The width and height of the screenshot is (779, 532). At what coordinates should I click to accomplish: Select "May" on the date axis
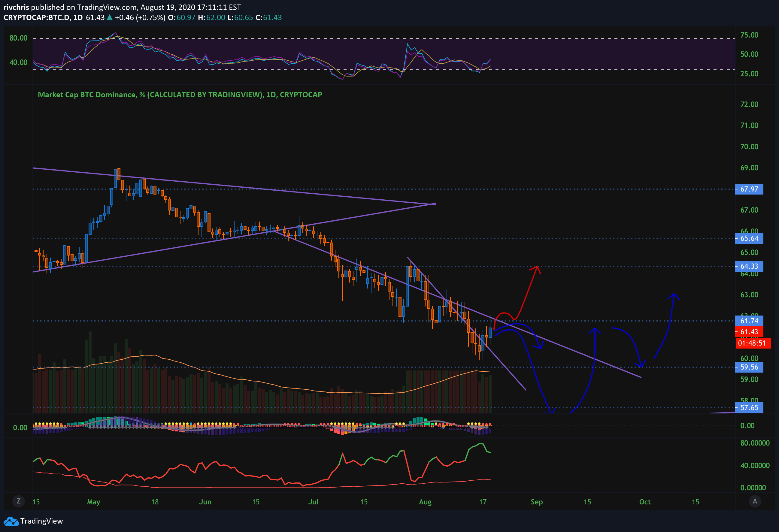pyautogui.click(x=94, y=502)
